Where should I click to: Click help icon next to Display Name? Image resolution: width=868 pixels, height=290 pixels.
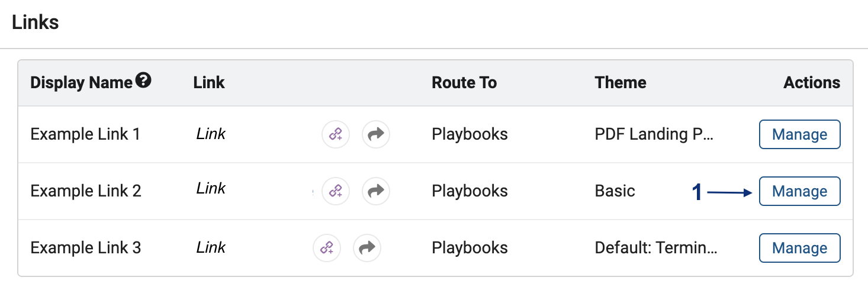pos(143,80)
